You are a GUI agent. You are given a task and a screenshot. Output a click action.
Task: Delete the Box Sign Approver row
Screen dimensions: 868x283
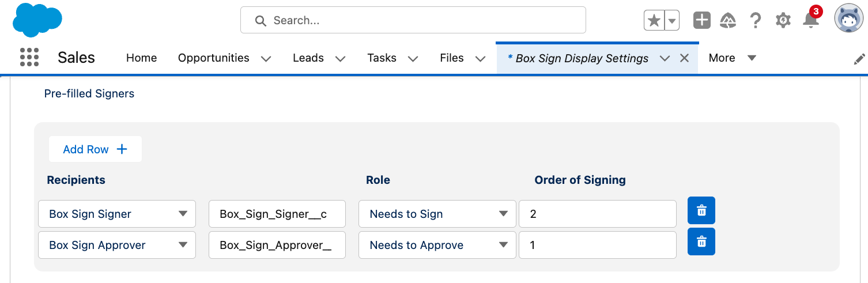tap(701, 242)
